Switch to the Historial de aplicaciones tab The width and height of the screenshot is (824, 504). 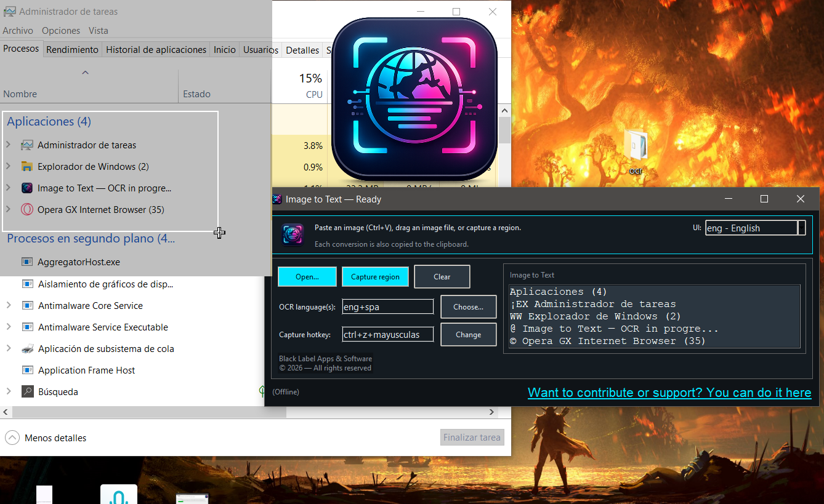156,50
